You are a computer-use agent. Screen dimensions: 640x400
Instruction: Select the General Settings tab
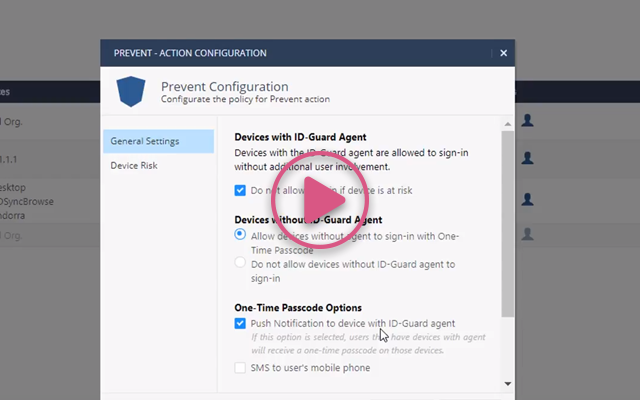click(x=158, y=141)
